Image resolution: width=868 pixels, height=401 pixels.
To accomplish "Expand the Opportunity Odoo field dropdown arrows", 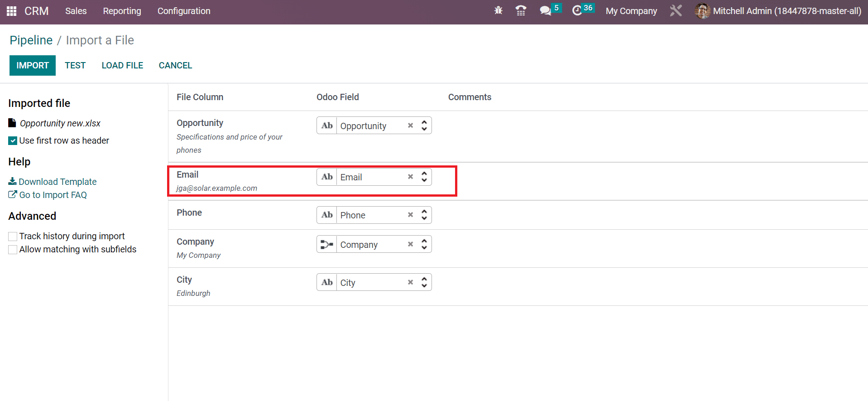I will pos(424,126).
